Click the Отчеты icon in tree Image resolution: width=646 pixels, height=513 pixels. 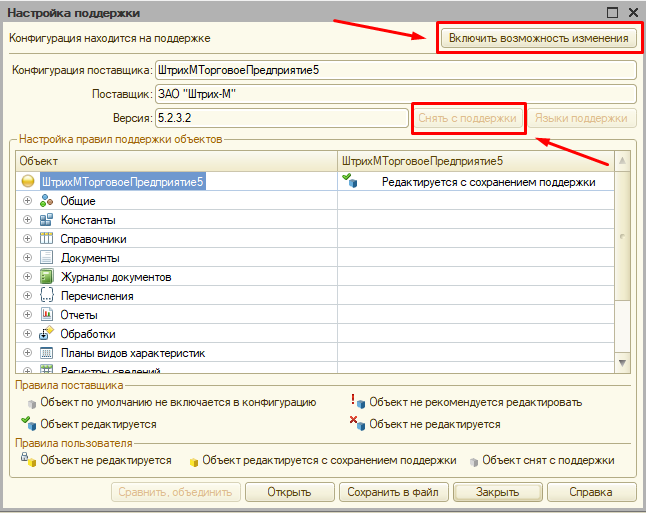pos(46,315)
